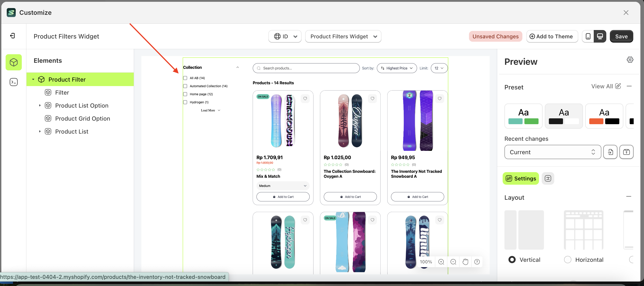
Task: Check the All AB (14) checkbox
Action: click(x=185, y=78)
